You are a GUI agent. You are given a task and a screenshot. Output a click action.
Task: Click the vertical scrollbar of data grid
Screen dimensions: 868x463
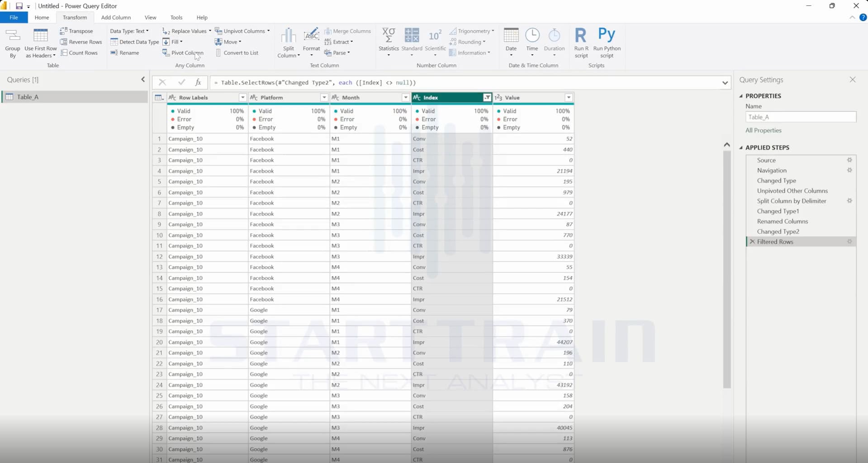(727, 269)
